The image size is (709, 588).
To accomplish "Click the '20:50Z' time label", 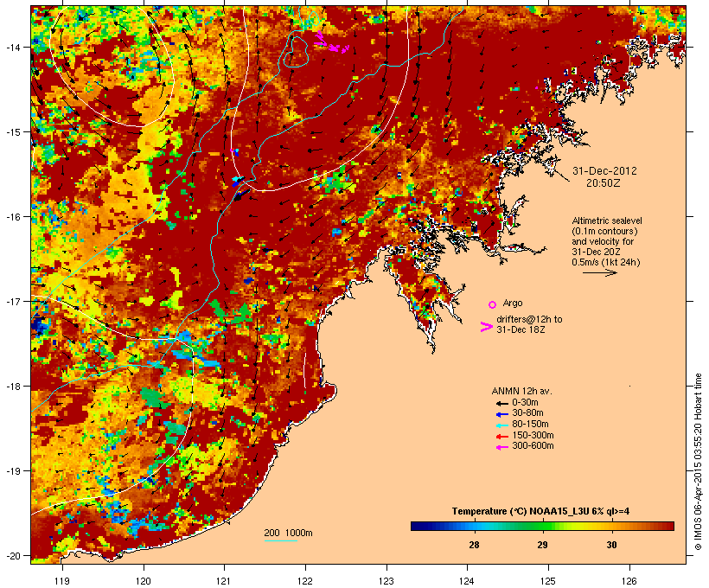I will pyautogui.click(x=604, y=183).
